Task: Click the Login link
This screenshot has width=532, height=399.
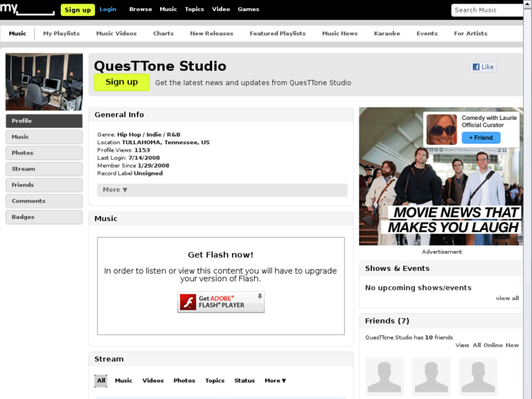Action: (x=108, y=10)
